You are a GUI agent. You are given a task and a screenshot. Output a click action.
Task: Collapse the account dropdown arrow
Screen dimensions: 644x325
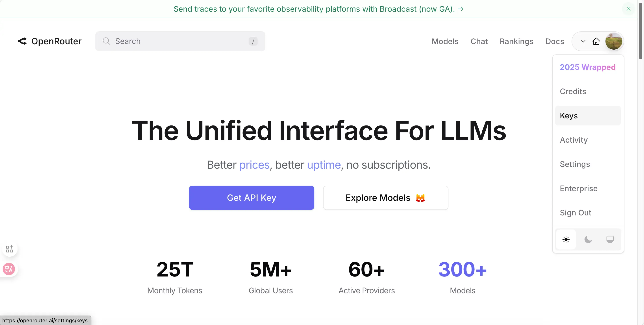pos(583,41)
